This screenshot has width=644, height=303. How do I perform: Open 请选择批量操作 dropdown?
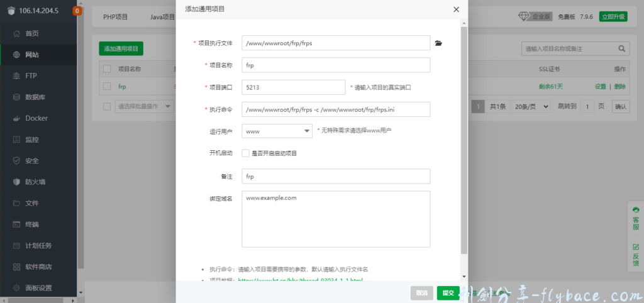click(145, 106)
